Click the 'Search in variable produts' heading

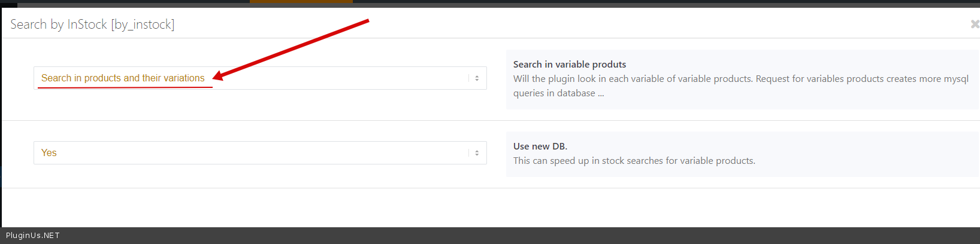point(569,65)
